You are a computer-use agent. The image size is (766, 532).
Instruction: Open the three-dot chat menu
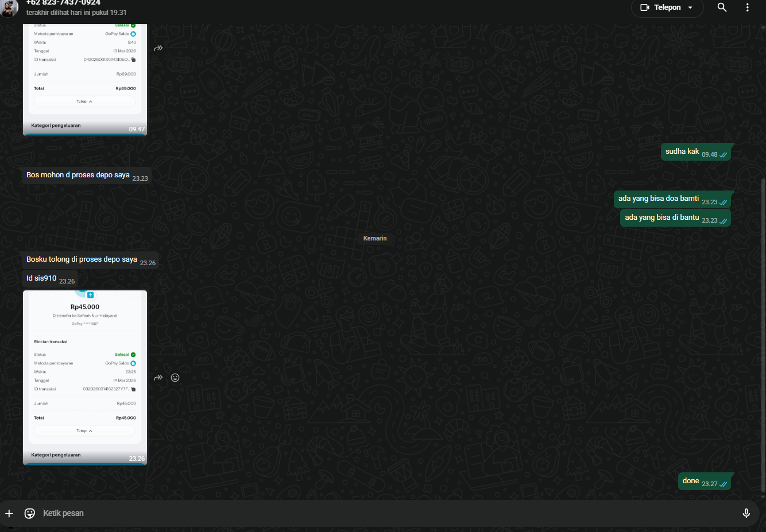747,7
